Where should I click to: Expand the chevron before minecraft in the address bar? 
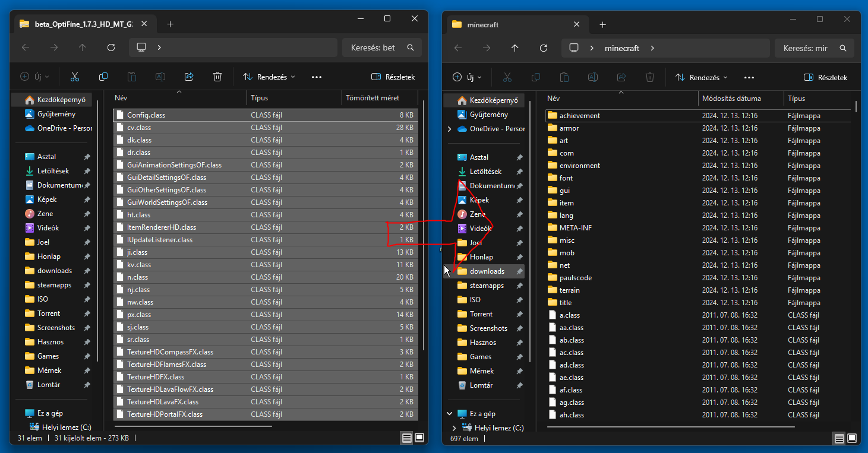tap(592, 48)
